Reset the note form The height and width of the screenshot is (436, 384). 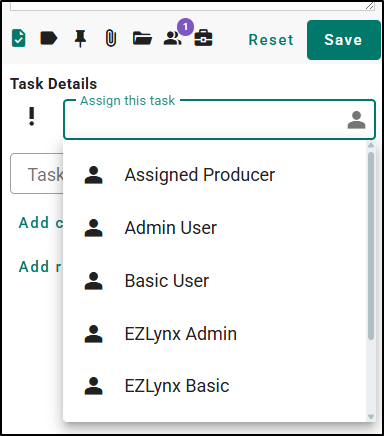[x=271, y=40]
